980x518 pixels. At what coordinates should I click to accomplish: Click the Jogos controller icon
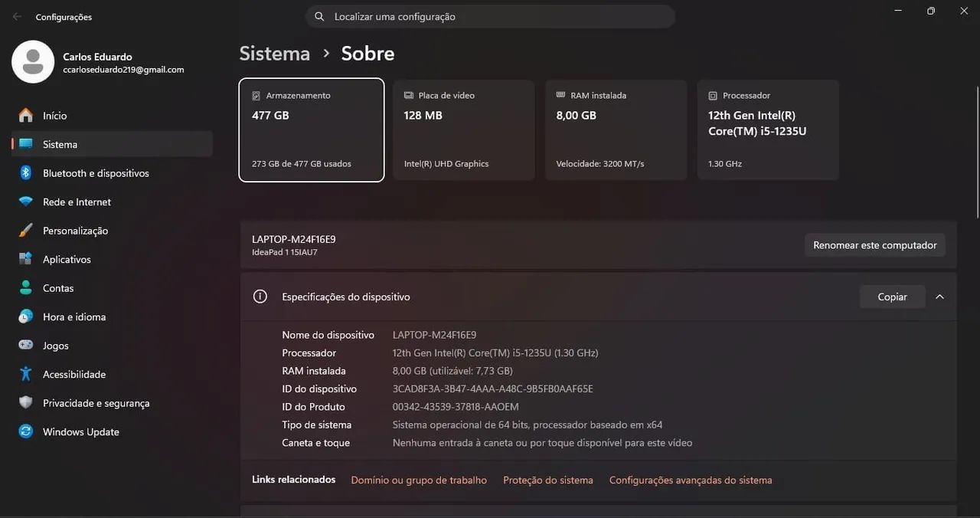(26, 346)
